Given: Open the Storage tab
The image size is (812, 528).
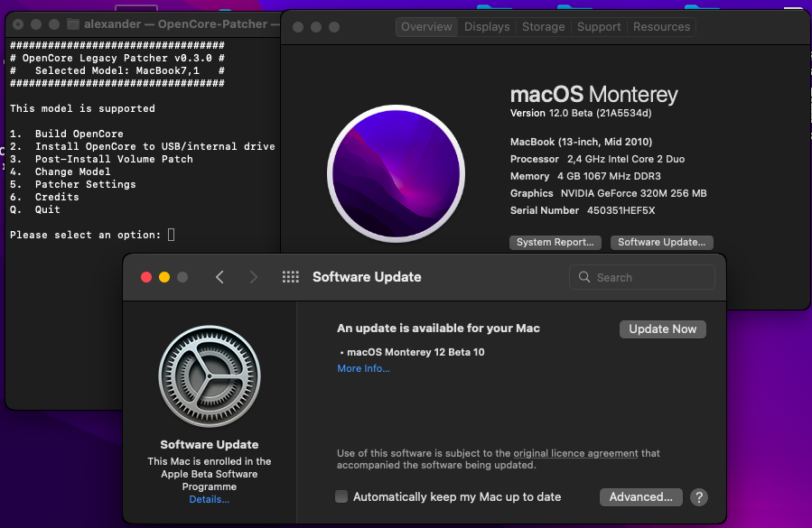Looking at the screenshot, I should (543, 27).
